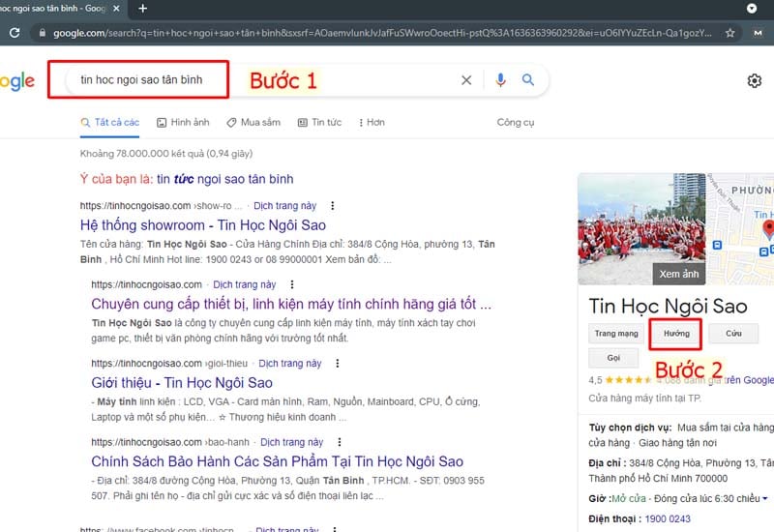This screenshot has height=532, width=774.
Task: Open Công cụ search tools
Action: pyautogui.click(x=516, y=123)
